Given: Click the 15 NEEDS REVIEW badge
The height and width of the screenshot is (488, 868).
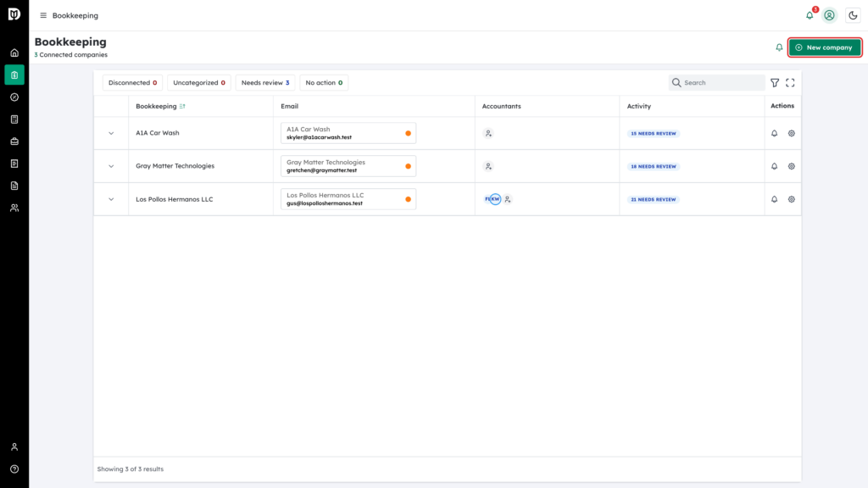Looking at the screenshot, I should pos(654,133).
